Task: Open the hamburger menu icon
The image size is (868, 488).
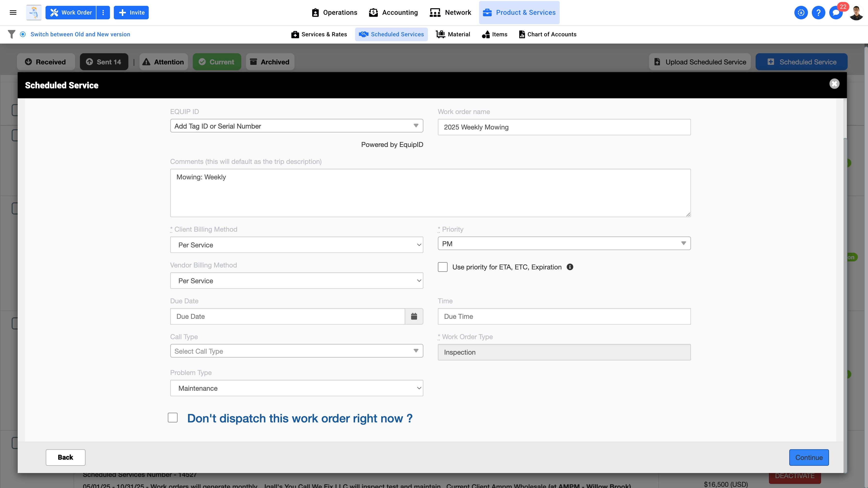Action: tap(13, 12)
